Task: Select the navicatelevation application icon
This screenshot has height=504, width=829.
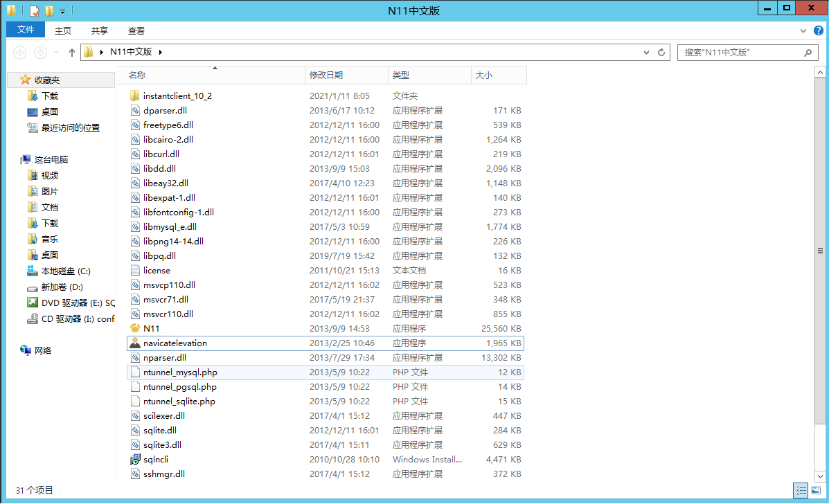Action: (x=135, y=343)
